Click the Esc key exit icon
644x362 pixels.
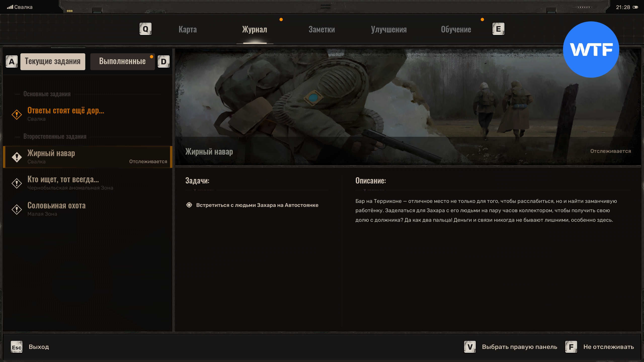(17, 347)
